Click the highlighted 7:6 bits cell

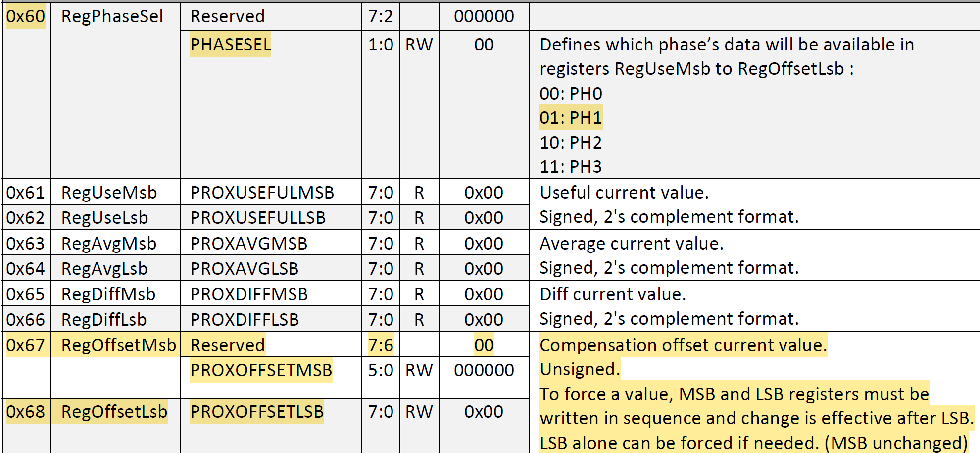pyautogui.click(x=380, y=345)
